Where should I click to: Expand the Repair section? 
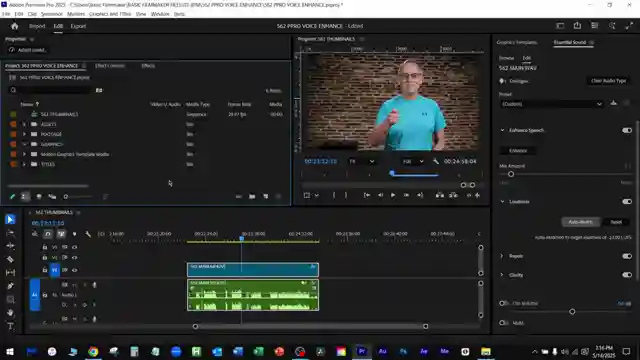tap(502, 256)
